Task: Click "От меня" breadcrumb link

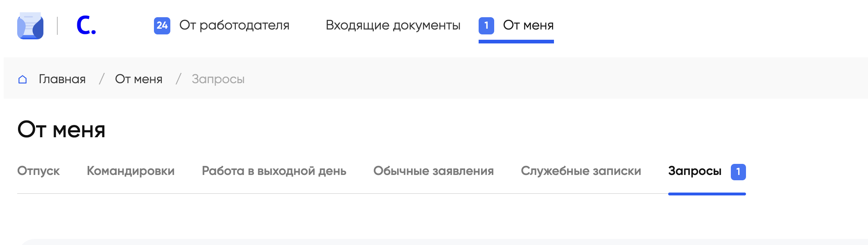Action: tap(139, 79)
